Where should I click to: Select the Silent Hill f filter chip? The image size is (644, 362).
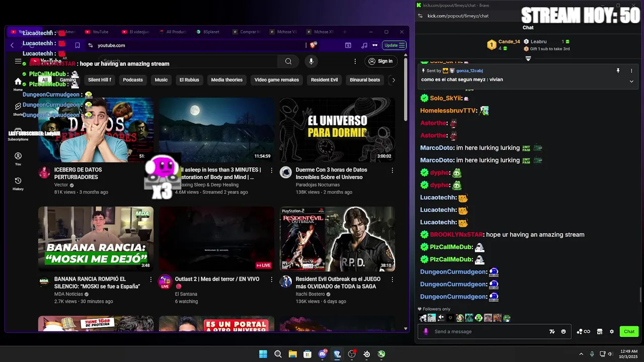coord(100,80)
